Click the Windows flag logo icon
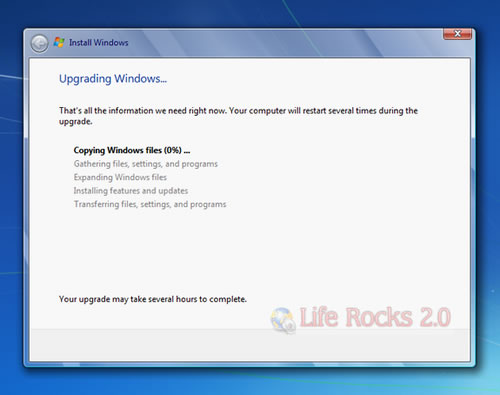The image size is (500, 395). [x=59, y=42]
